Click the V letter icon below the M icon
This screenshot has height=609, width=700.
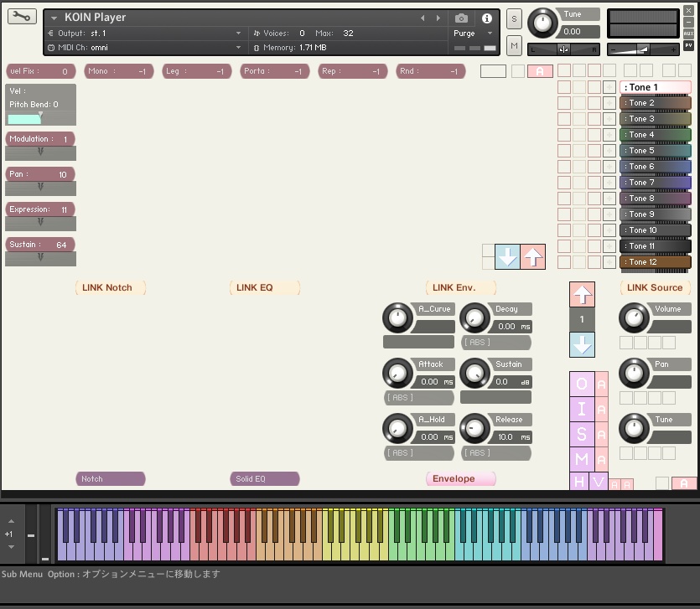point(599,483)
